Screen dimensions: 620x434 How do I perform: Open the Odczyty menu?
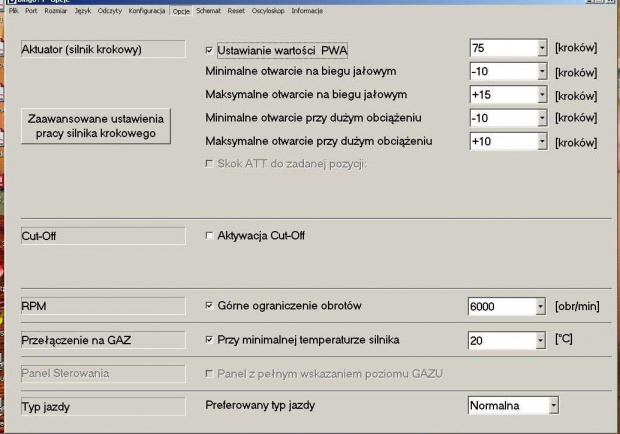click(110, 10)
